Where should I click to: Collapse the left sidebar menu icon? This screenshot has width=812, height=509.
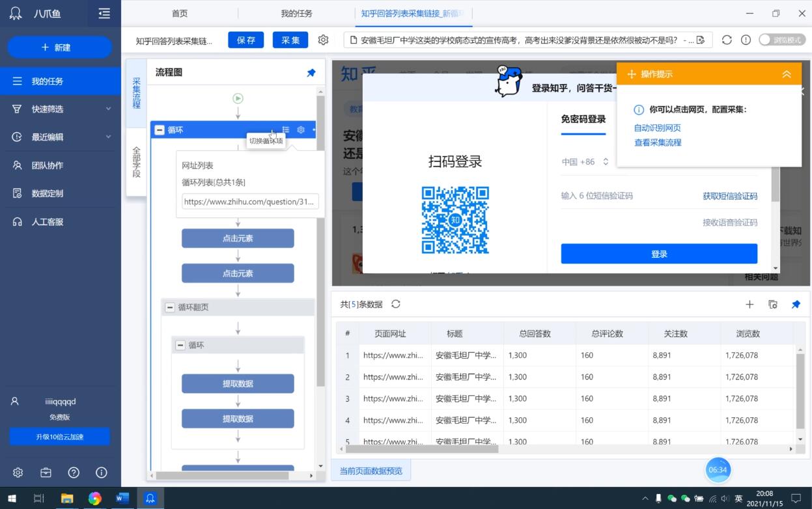104,14
